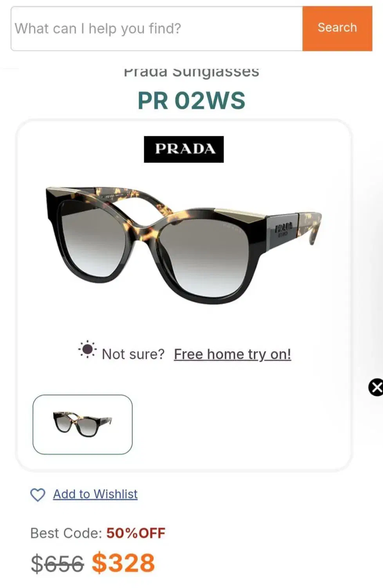This screenshot has width=383, height=588.
Task: Click the sun icon beside Not sure
Action: pos(87,349)
